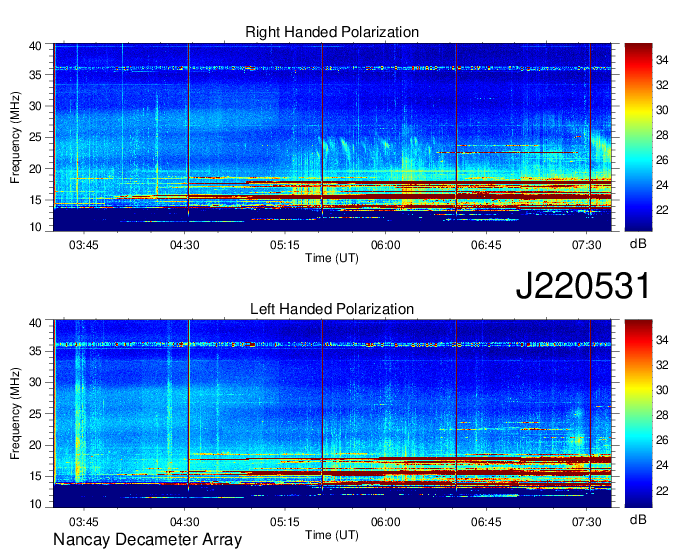Screen dimensions: 680x552
Task: Click the 35 MHz tick of Left Handed plot
Action: coord(35,351)
